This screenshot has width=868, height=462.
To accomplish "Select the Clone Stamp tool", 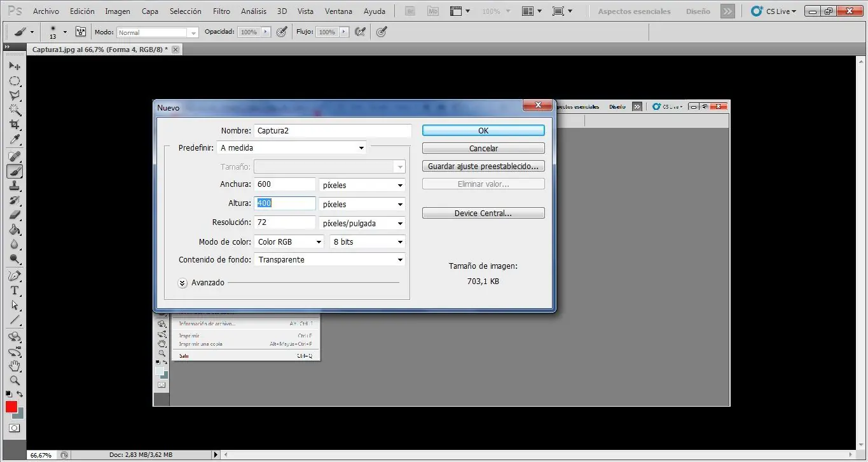I will coord(14,186).
